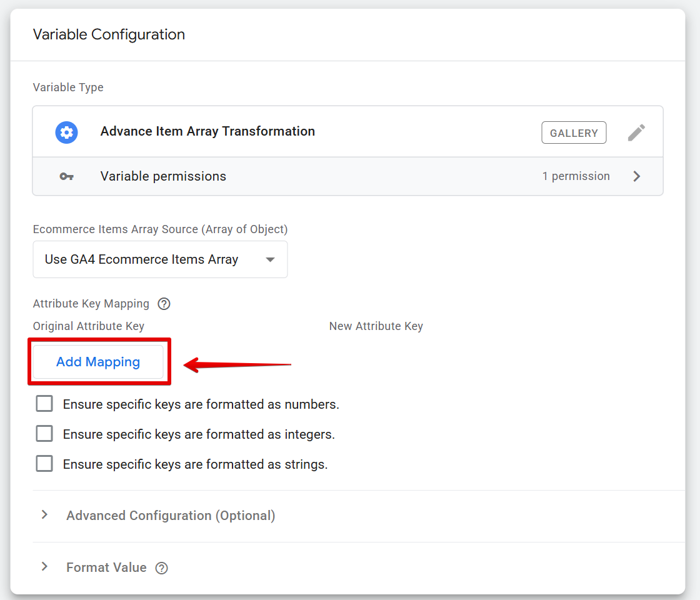The width and height of the screenshot is (700, 600).
Task: Select the pencil edit icon next to Gallery
Action: [636, 132]
